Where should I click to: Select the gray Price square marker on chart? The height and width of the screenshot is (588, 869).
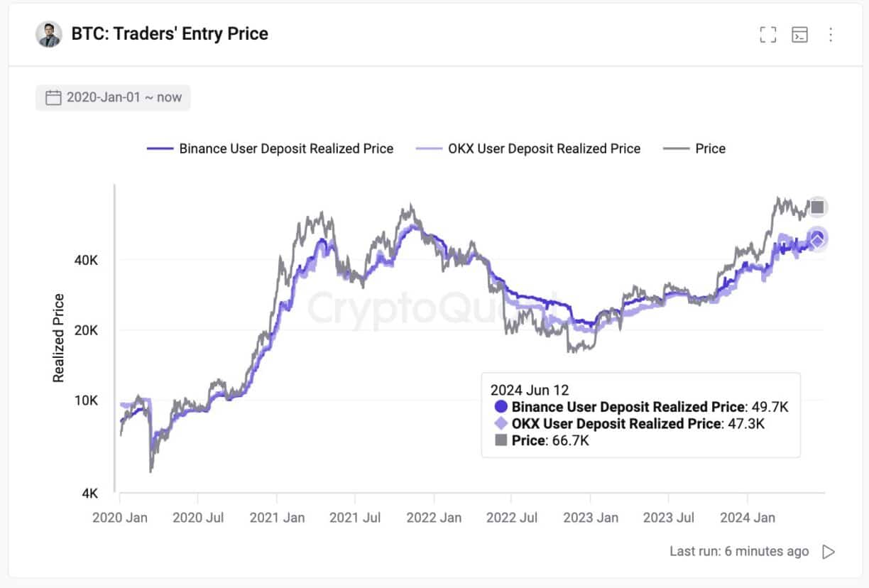click(x=816, y=207)
